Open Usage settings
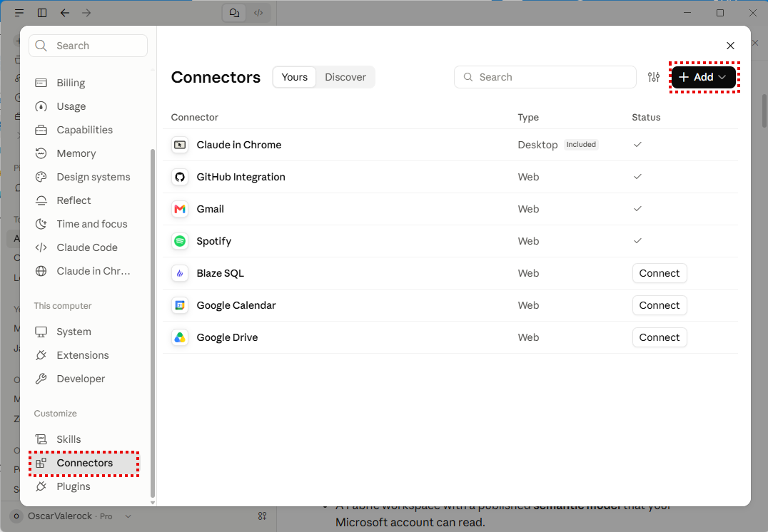The height and width of the screenshot is (532, 768). point(89,106)
